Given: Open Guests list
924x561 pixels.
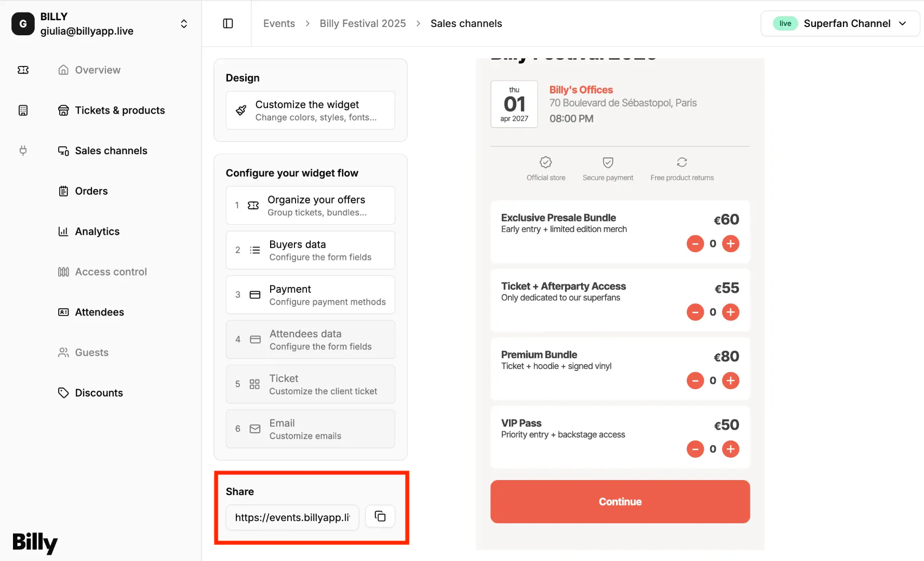Looking at the screenshot, I should (x=83, y=352).
